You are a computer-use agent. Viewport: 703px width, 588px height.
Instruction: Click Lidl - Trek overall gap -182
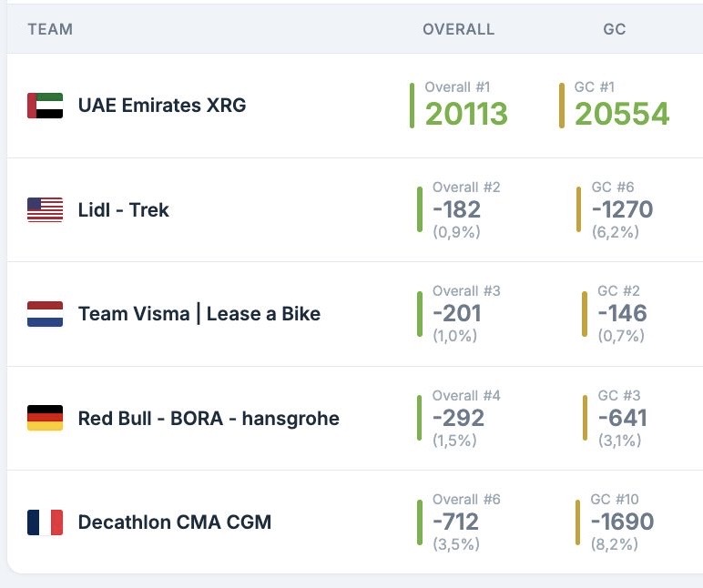[457, 210]
